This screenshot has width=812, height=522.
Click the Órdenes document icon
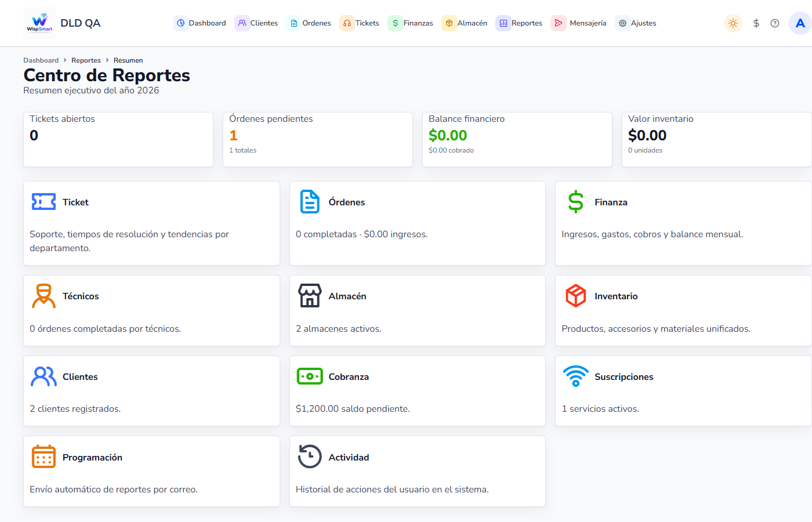point(310,202)
